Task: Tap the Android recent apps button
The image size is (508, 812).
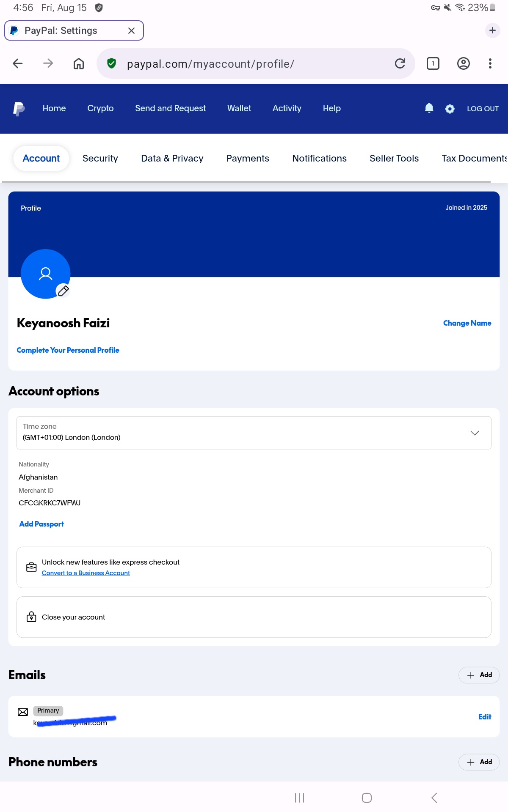Action: click(x=300, y=798)
